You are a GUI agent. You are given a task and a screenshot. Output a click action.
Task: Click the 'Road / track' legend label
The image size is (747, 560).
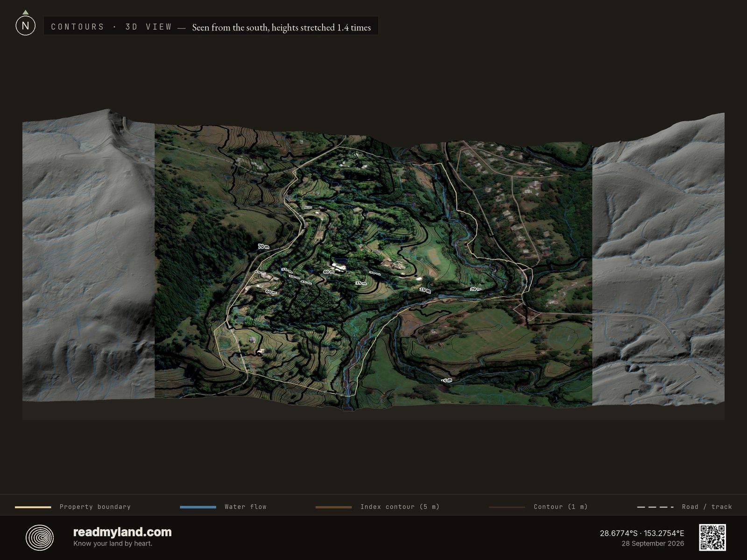tap(707, 507)
